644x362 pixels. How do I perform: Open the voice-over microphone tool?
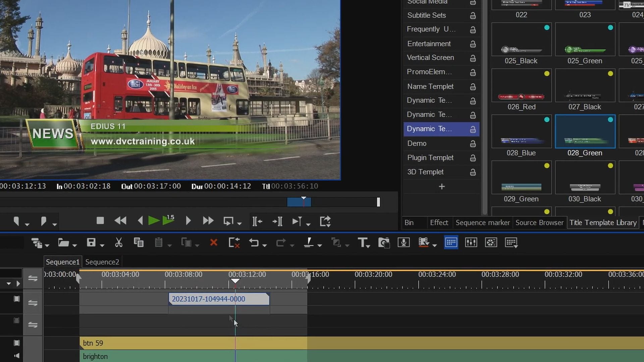click(x=404, y=242)
